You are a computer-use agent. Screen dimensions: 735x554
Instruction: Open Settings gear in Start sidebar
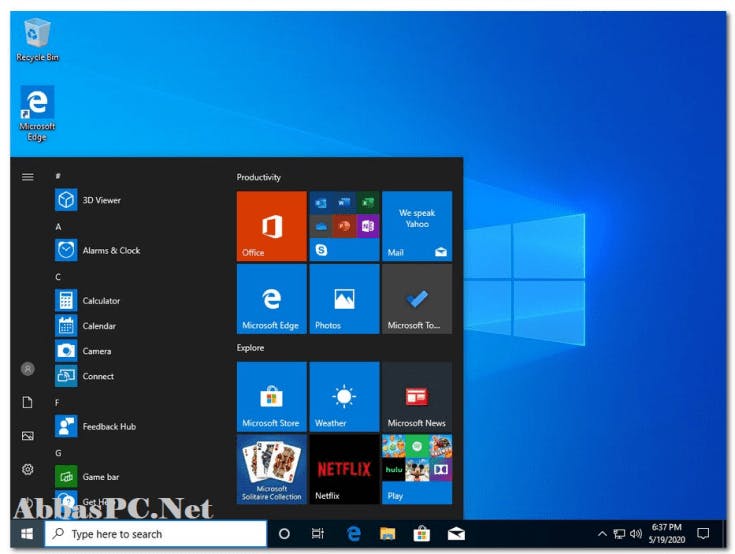(x=28, y=469)
